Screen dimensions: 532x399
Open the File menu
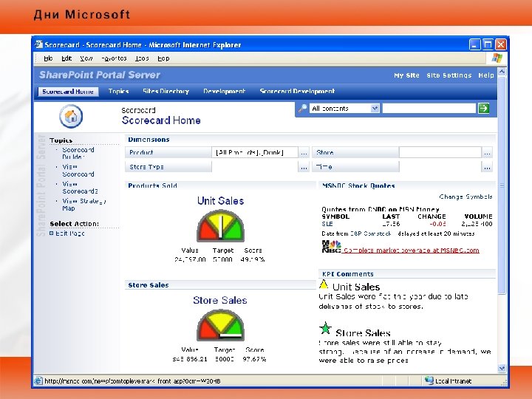48,58
